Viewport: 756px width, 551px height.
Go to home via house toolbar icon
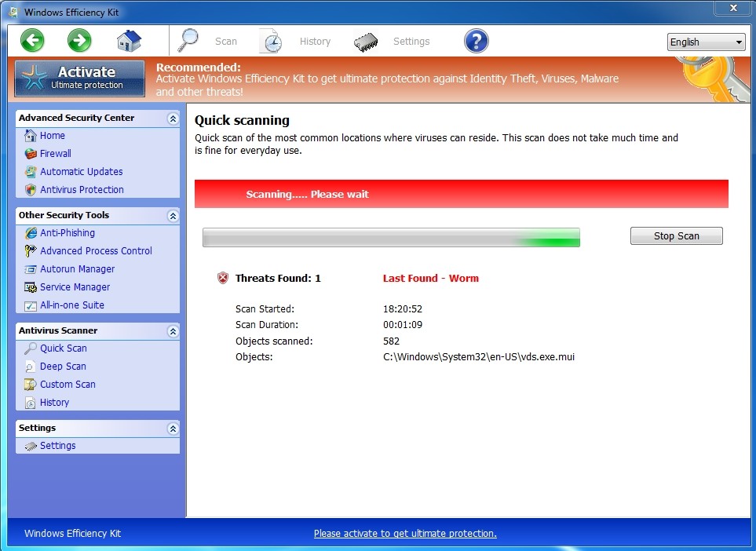[129, 41]
